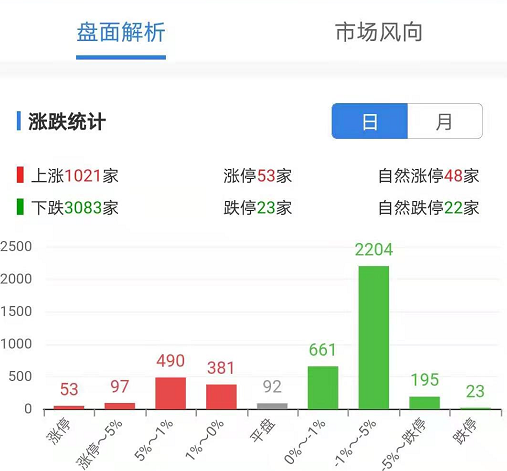Select the 日 toggle option
The width and height of the screenshot is (507, 471).
(370, 121)
